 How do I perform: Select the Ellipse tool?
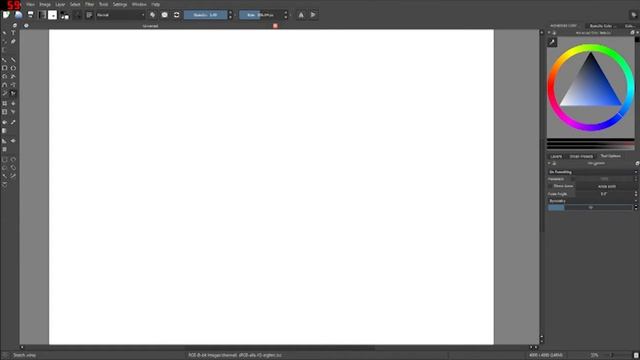pos(13,68)
